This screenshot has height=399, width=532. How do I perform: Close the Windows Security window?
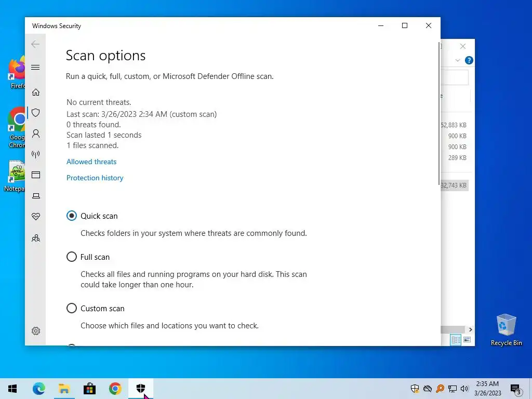click(x=429, y=26)
